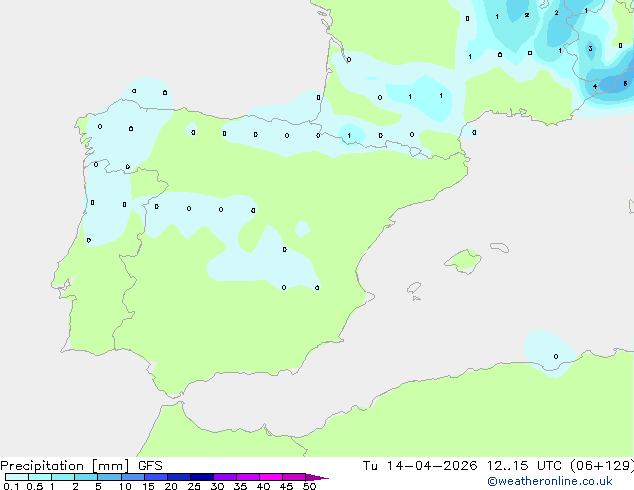Pick the 25 to 30 mm navy swatch
Image resolution: width=634 pixels, height=490 pixels.
202,477
